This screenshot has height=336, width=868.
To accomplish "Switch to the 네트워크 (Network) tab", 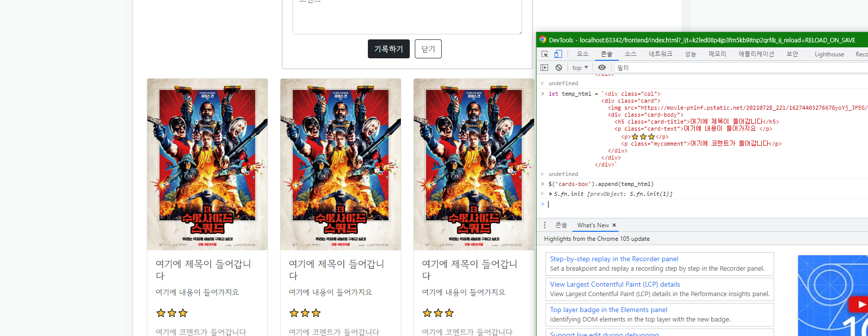I will pos(660,54).
